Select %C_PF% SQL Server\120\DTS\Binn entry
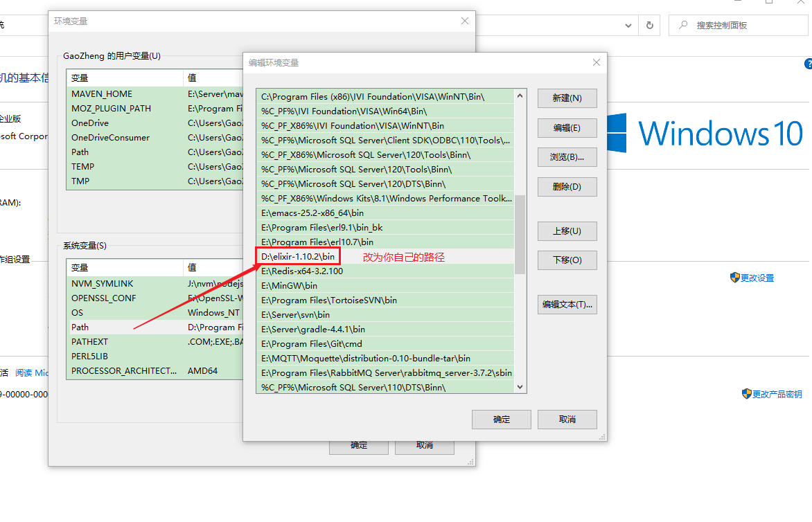This screenshot has height=522, width=812. [385, 184]
